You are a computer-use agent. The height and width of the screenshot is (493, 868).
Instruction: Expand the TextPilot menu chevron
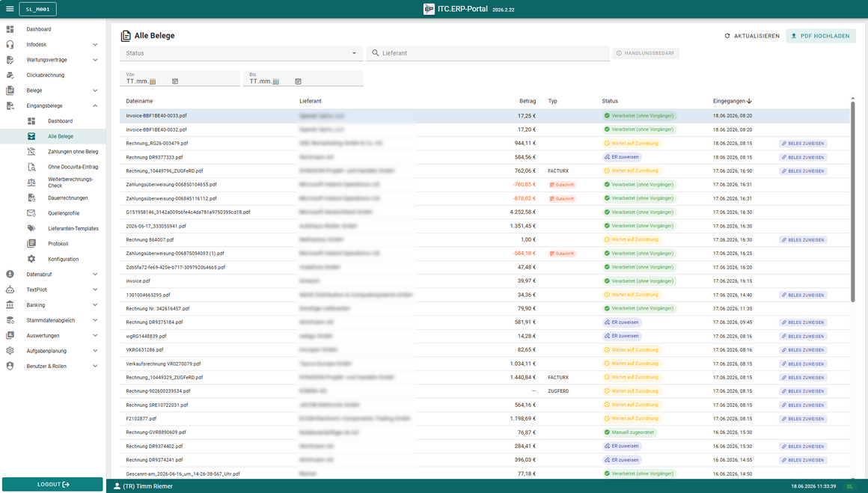(95, 290)
